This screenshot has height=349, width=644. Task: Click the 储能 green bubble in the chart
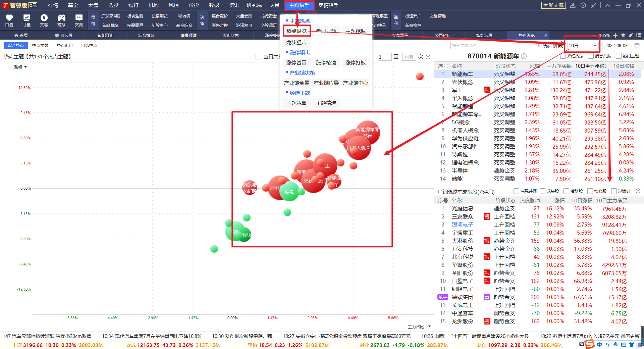tap(289, 191)
